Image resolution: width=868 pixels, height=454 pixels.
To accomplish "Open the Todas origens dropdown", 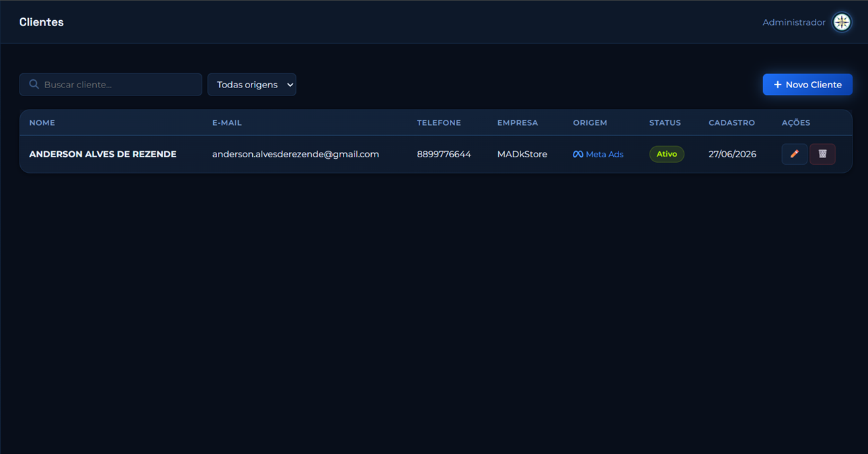I will click(x=251, y=85).
